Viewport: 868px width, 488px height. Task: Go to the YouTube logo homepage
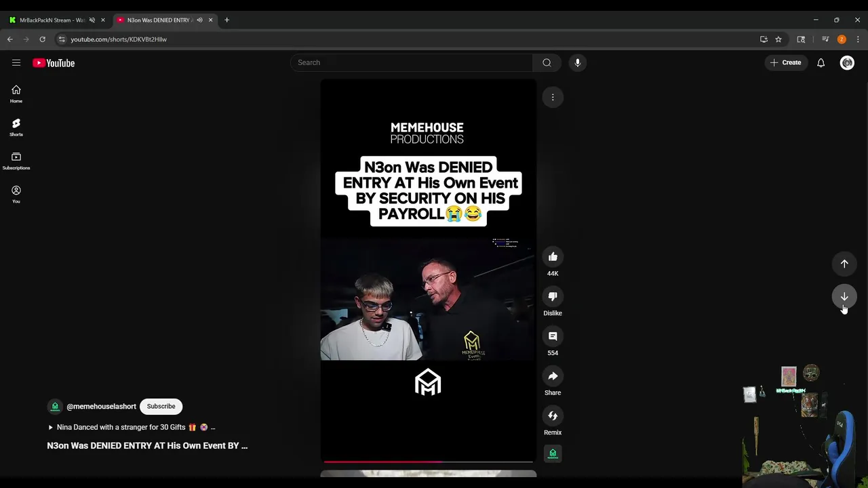(54, 63)
